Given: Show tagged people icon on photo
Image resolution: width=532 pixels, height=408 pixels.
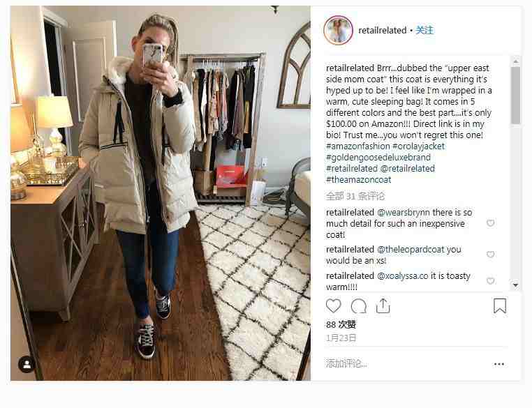Looking at the screenshot, I should [27, 365].
